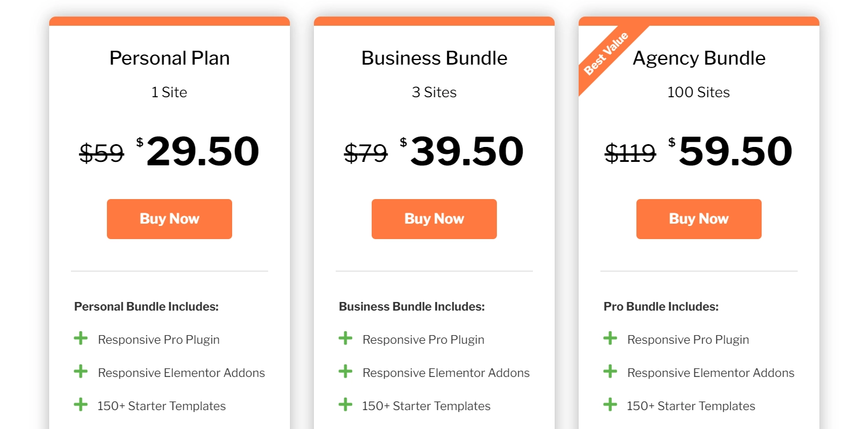
Task: Expand the Personal Bundle Includes feature list
Action: click(x=146, y=306)
